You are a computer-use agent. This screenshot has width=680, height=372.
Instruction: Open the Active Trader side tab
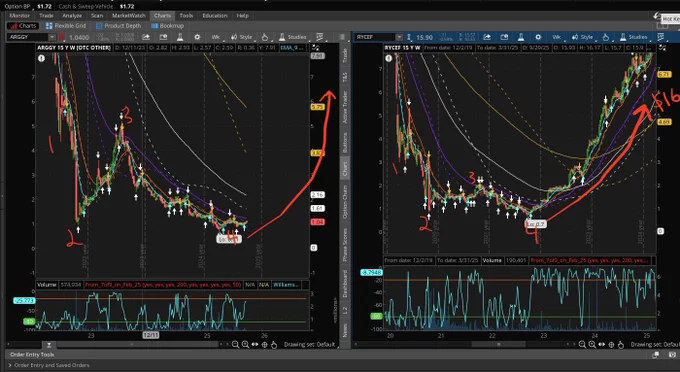pyautogui.click(x=345, y=107)
